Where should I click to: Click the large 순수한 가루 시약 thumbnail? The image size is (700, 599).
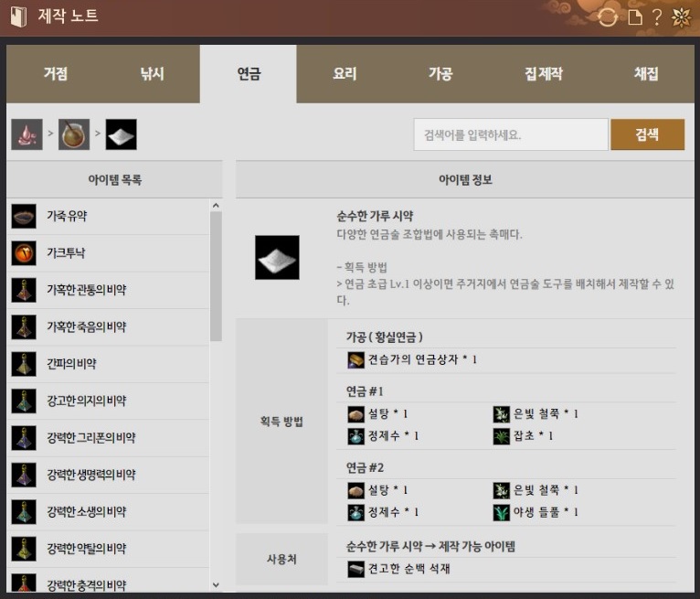click(277, 257)
